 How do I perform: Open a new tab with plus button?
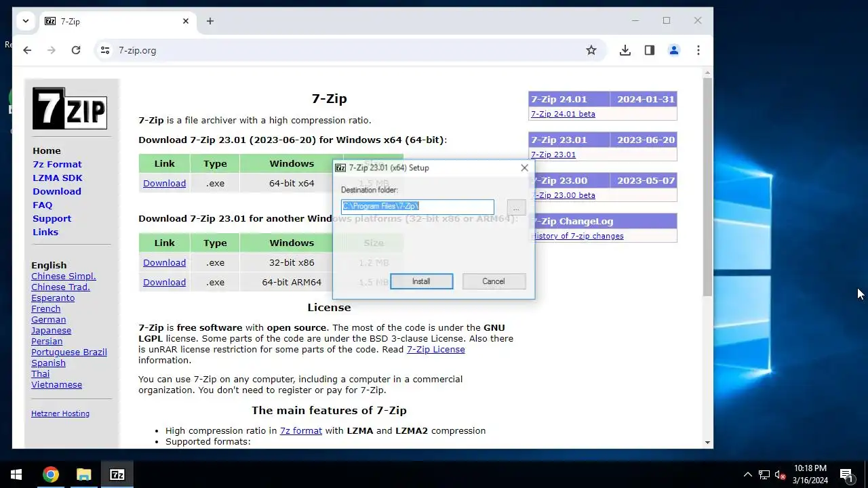pyautogui.click(x=210, y=21)
